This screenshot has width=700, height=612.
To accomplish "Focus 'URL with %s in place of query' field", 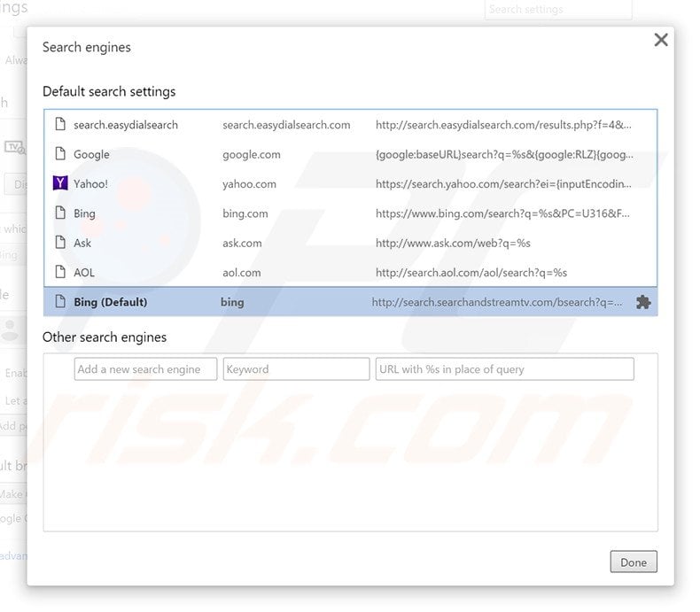I will click(x=504, y=369).
